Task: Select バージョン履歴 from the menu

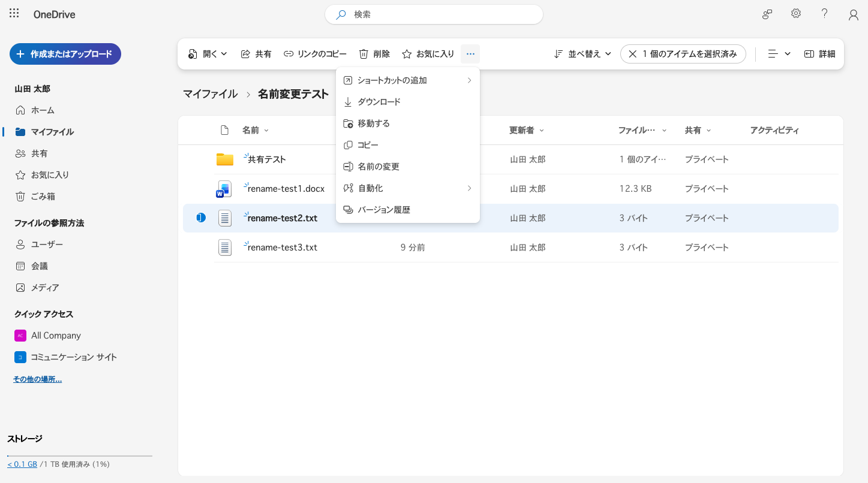Action: [408, 210]
